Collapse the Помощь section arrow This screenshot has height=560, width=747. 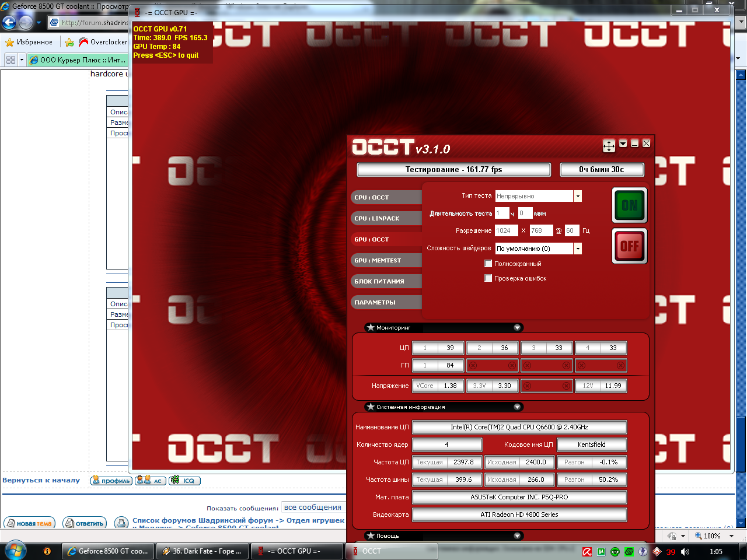coord(517,536)
